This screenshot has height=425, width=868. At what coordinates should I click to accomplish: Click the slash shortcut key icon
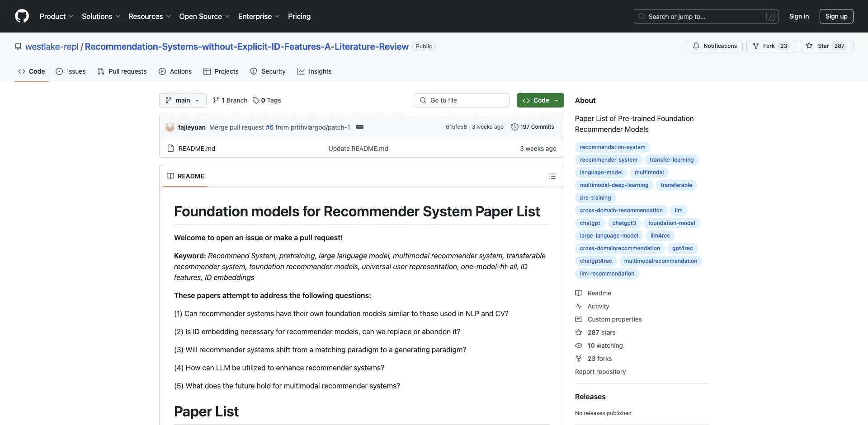pyautogui.click(x=771, y=16)
